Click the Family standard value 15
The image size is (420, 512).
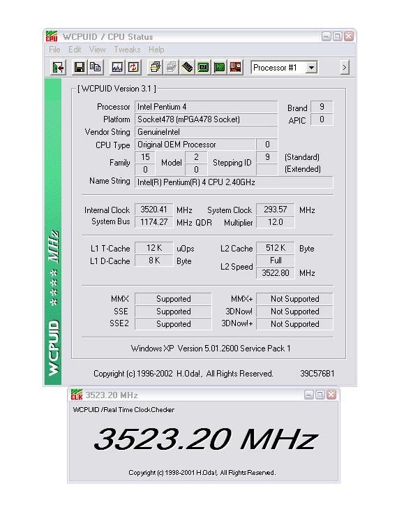(145, 157)
